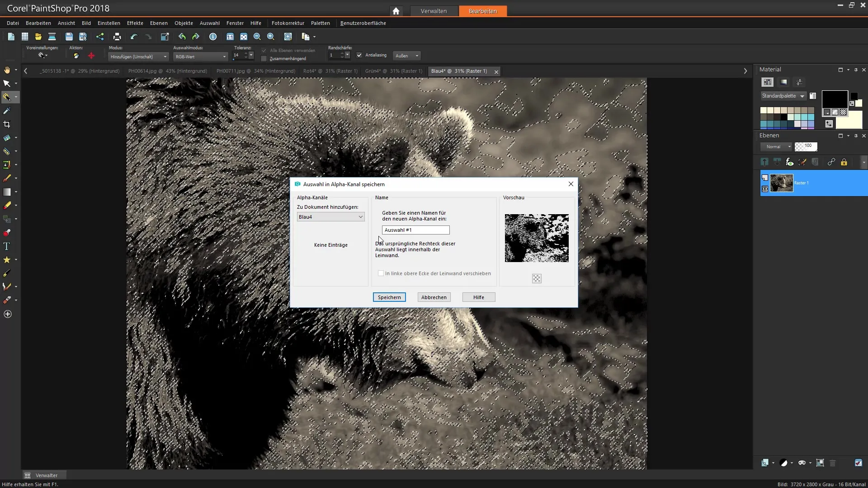
Task: Open the 'Außen' dropdown
Action: pyautogui.click(x=406, y=56)
